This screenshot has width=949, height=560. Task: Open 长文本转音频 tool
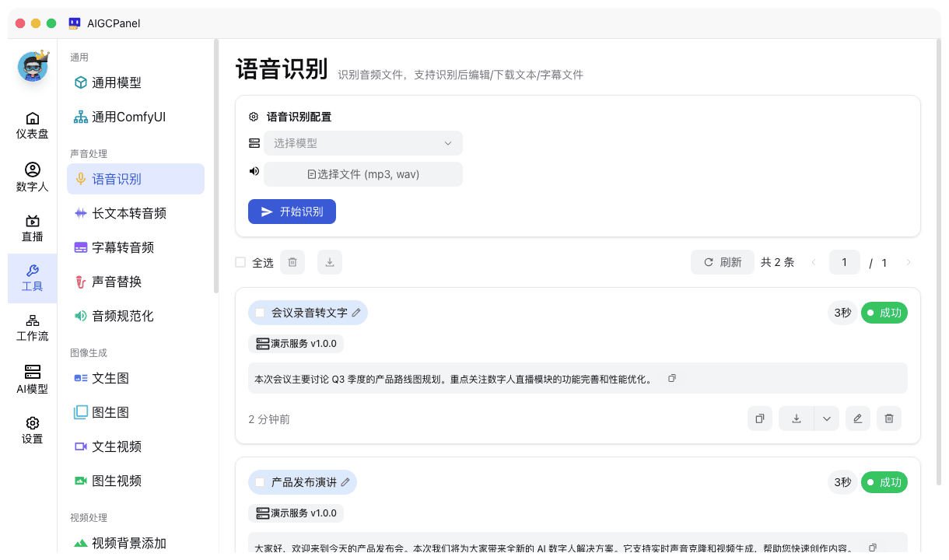click(x=135, y=213)
